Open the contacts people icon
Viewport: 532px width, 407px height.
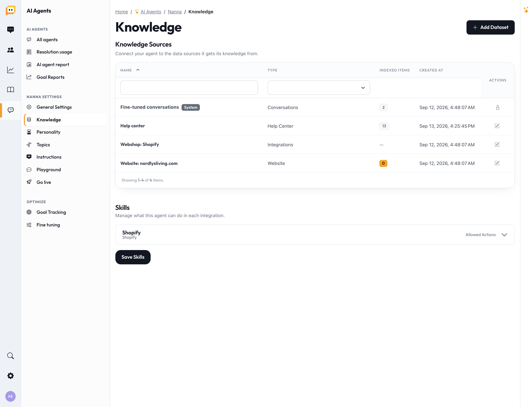pos(10,50)
